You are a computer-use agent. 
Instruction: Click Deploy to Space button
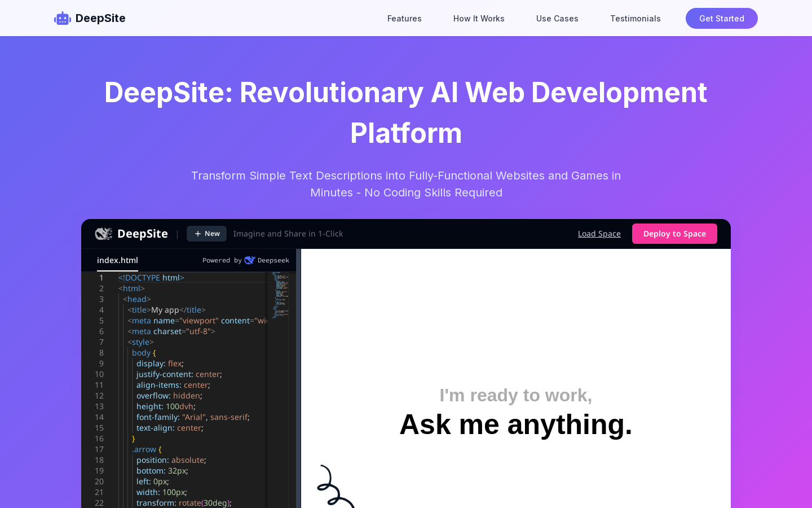point(674,234)
